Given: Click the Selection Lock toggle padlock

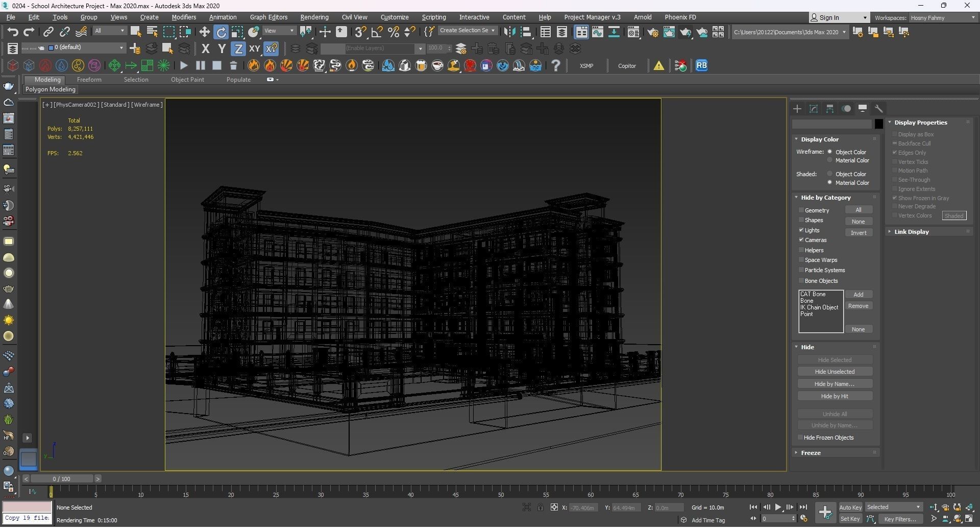Looking at the screenshot, I should point(540,507).
